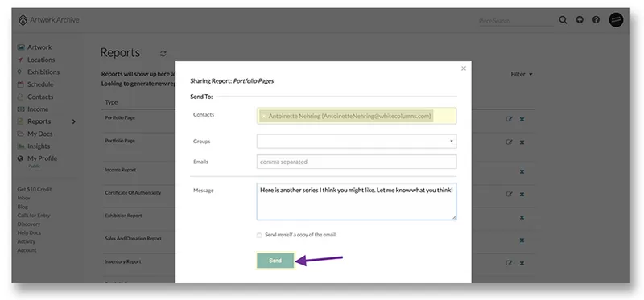The image size is (644, 300).
Task: Click the plus add icon in header
Action: (580, 19)
